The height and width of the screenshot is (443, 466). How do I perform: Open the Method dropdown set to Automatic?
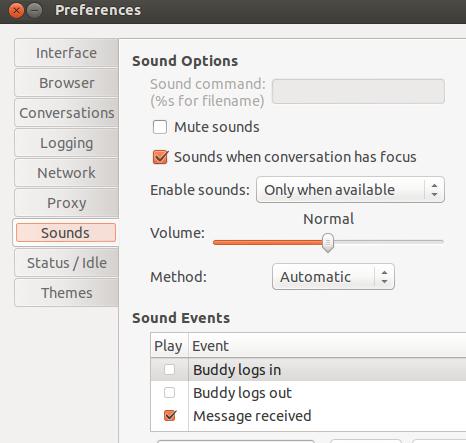click(x=333, y=277)
